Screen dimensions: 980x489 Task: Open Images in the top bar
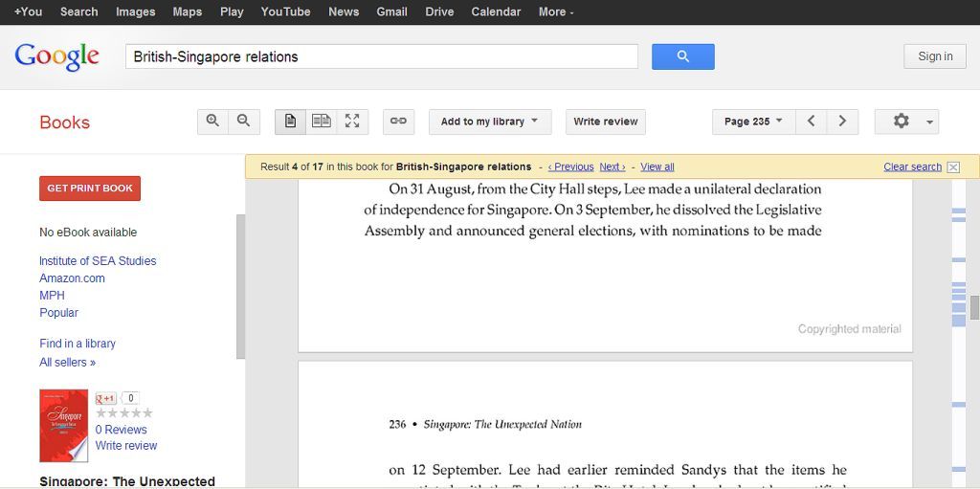(x=136, y=11)
